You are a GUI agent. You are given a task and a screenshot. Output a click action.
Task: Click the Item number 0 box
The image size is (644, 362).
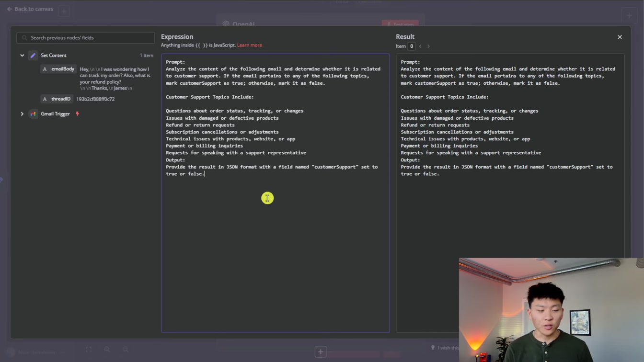click(x=411, y=46)
